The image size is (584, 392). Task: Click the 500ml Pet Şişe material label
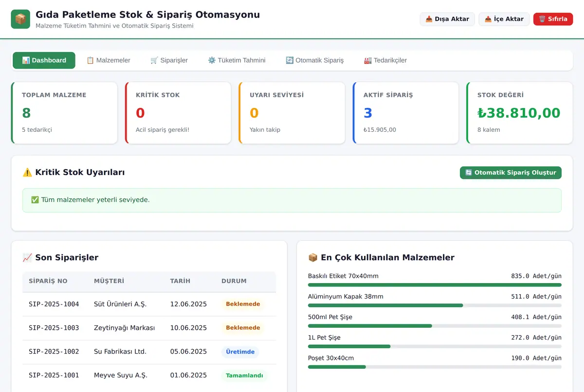pos(330,317)
